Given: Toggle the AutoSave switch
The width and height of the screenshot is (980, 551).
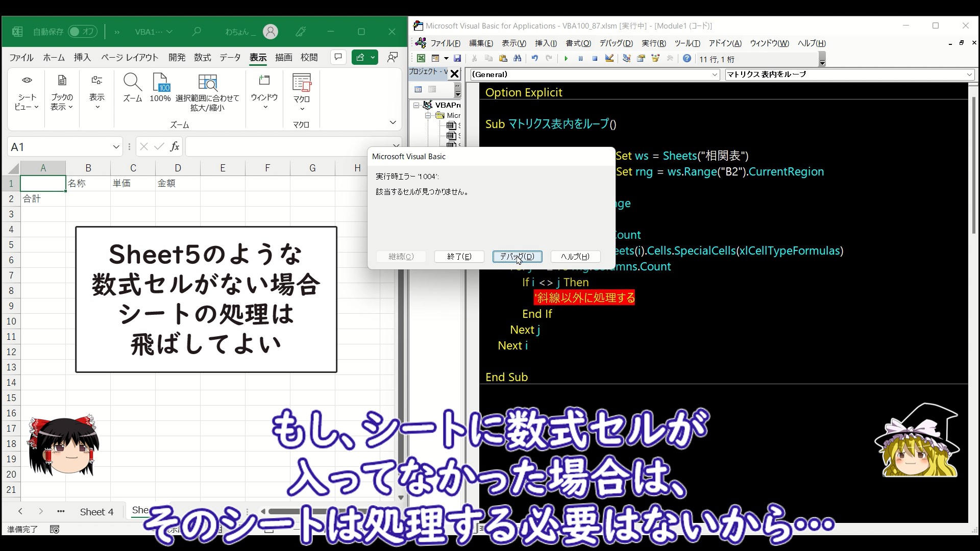Looking at the screenshot, I should (x=82, y=32).
